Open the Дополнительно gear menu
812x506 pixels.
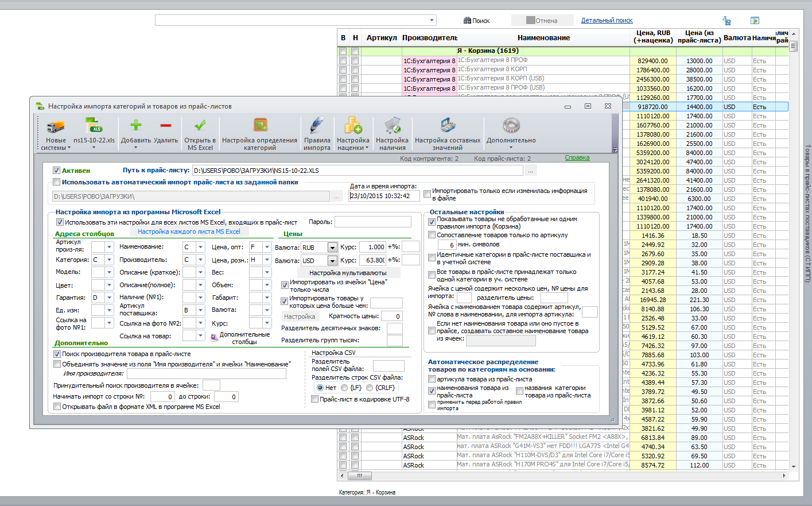point(511,134)
